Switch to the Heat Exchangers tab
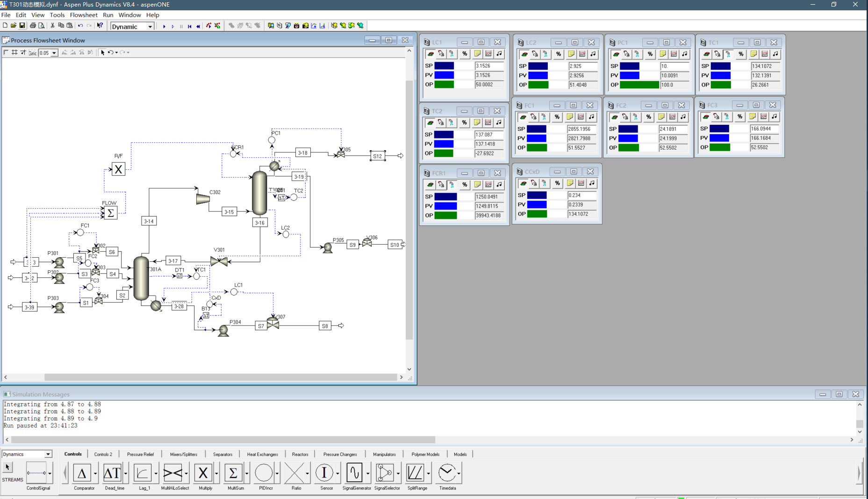The image size is (868, 499). (x=262, y=454)
